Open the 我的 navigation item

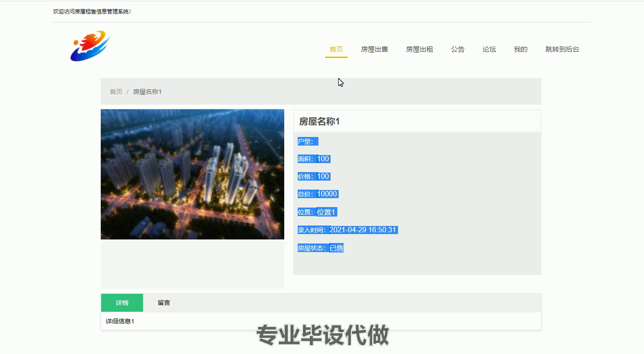[x=521, y=49]
